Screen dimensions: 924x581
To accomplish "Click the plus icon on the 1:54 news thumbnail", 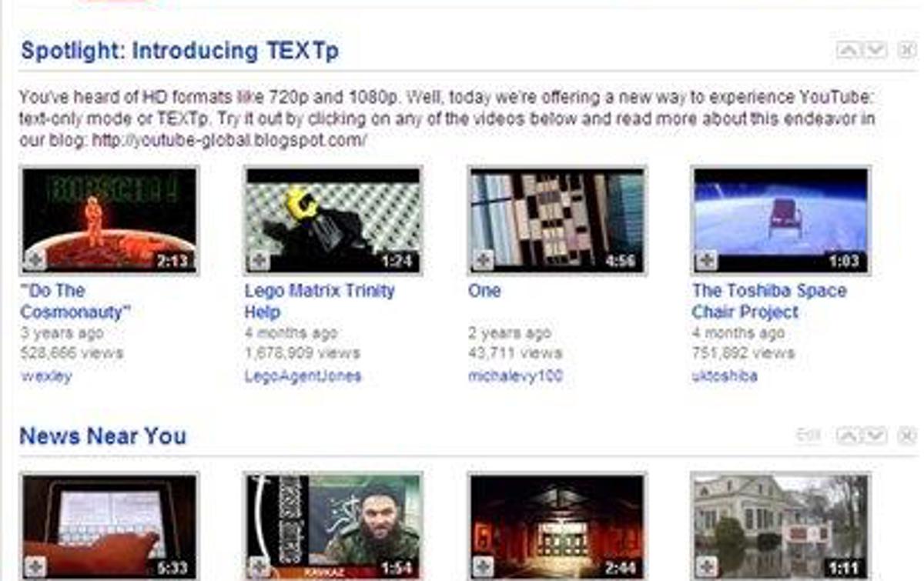I will [259, 567].
